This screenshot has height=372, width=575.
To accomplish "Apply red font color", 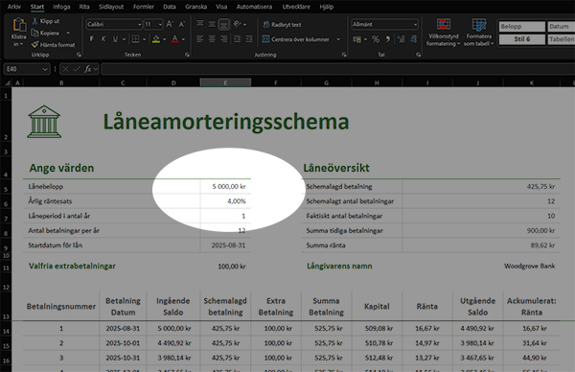I will click(175, 39).
